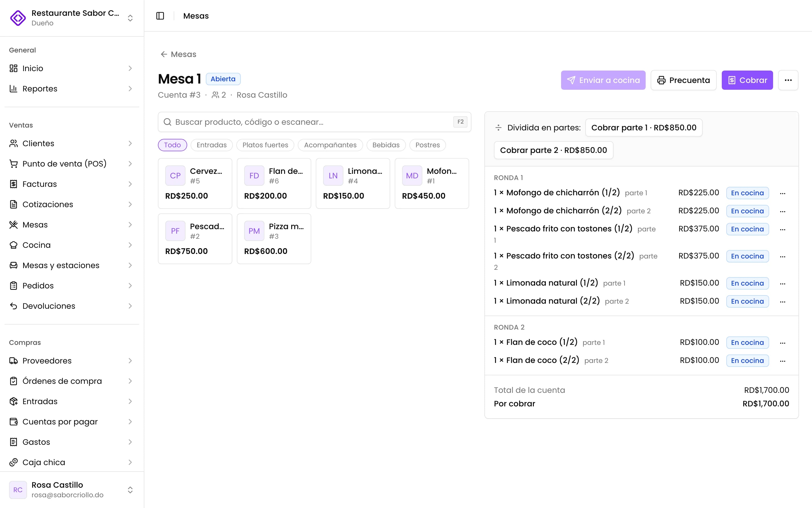Expand the Órdenes de compra chevron
Image resolution: width=812 pixels, height=508 pixels.
point(130,381)
